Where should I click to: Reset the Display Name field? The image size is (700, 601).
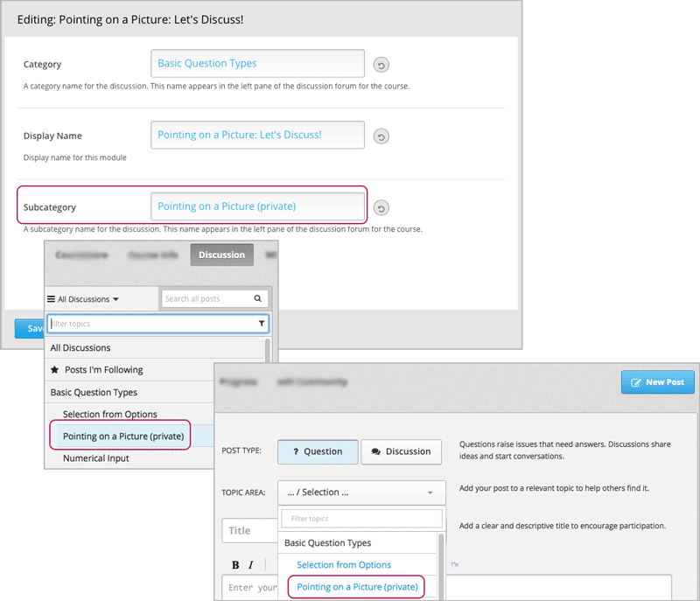click(x=381, y=136)
